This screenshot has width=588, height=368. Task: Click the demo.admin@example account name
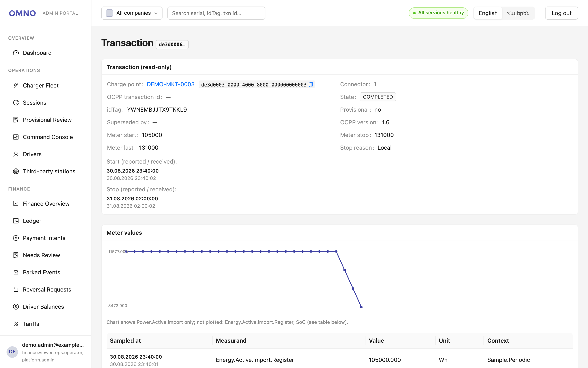53,345
